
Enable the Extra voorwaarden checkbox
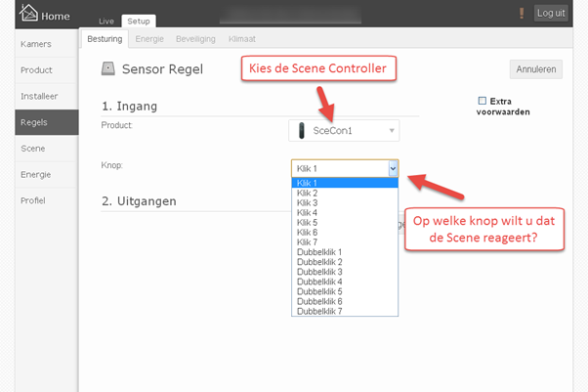483,101
